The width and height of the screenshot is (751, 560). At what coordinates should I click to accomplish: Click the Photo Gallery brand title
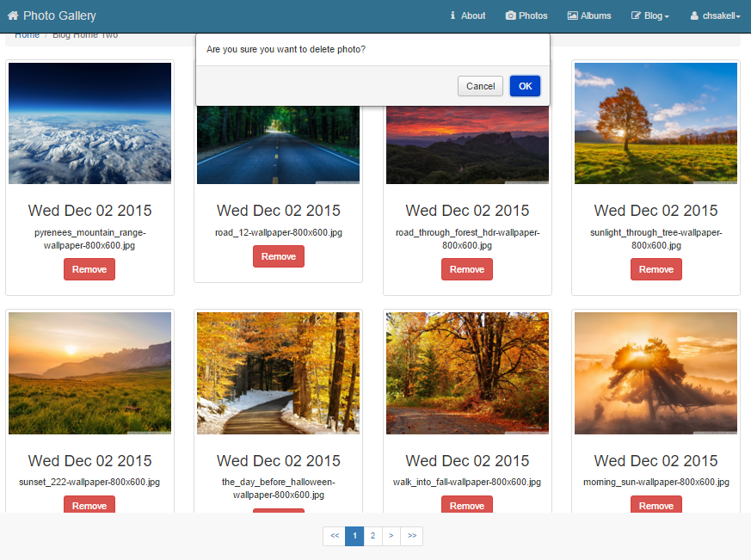click(x=59, y=15)
